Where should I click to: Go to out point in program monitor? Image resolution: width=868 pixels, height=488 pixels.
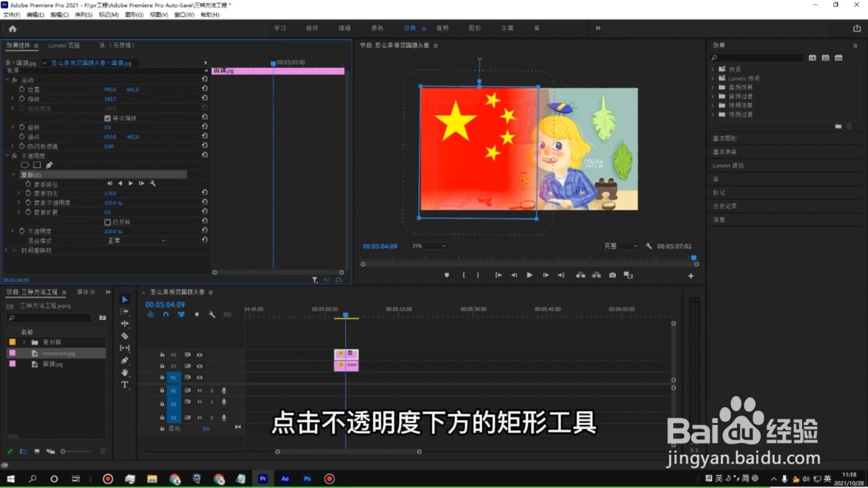[561, 275]
